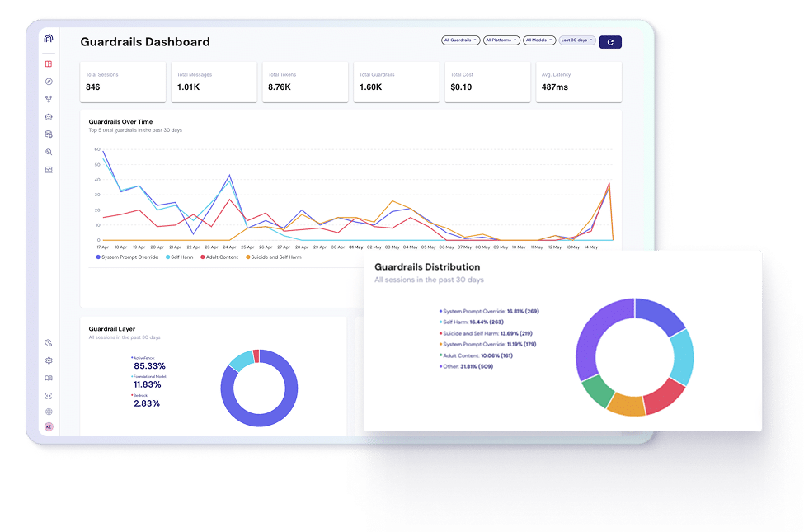Open the magnifier investigate icon in sidebar
Viewport: 804px width, 532px height.
click(49, 152)
